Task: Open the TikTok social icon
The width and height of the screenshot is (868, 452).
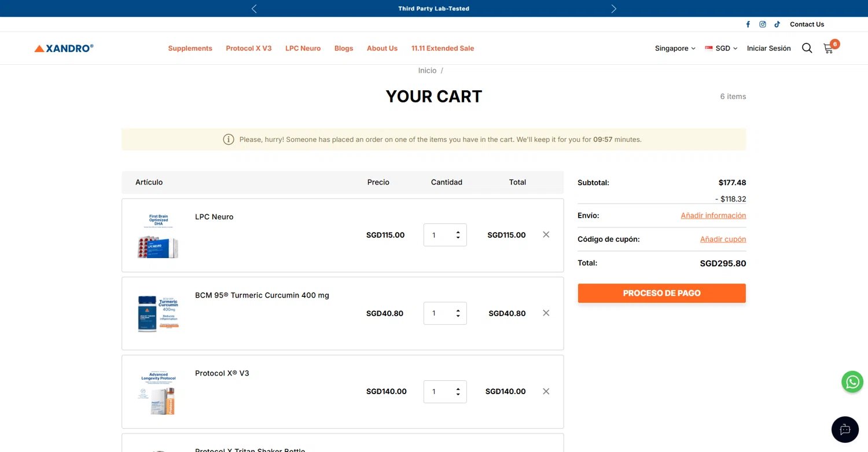Action: coord(777,24)
